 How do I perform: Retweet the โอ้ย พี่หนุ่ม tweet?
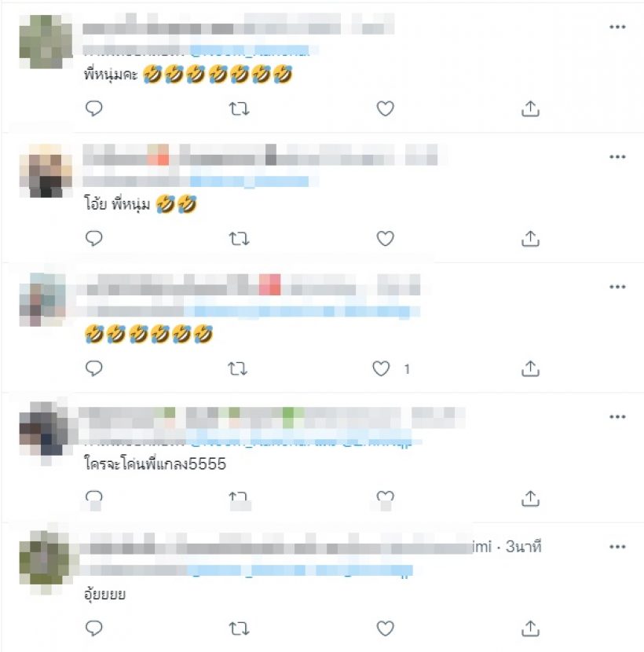pyautogui.click(x=239, y=239)
